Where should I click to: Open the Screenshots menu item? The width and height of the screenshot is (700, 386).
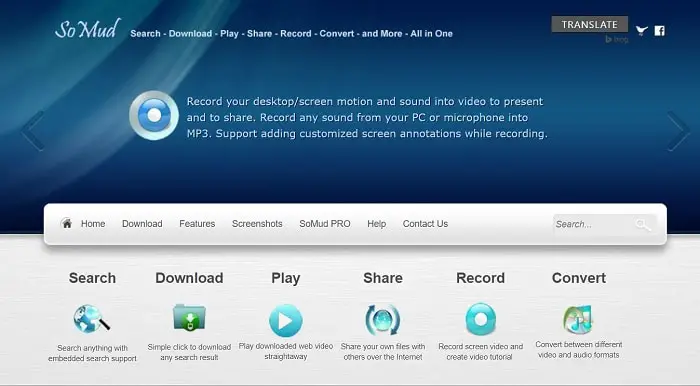pos(257,224)
